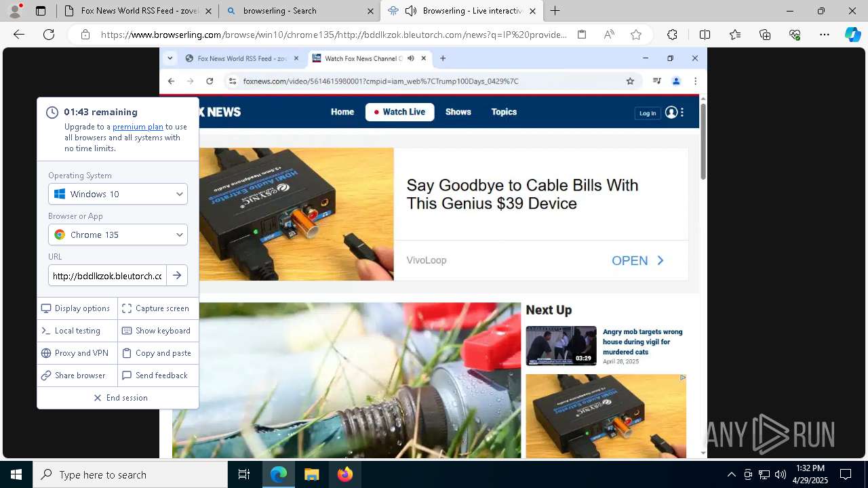Click the Chrome address bar URL

[380, 81]
